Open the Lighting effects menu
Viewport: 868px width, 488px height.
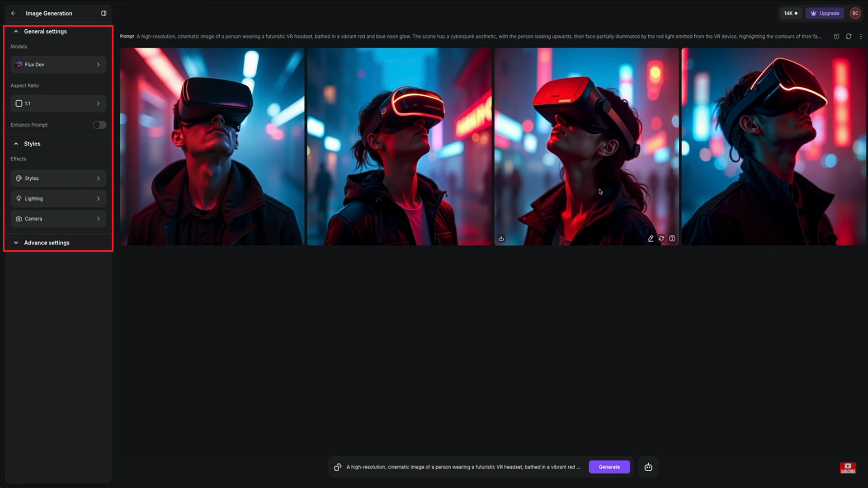coord(58,198)
